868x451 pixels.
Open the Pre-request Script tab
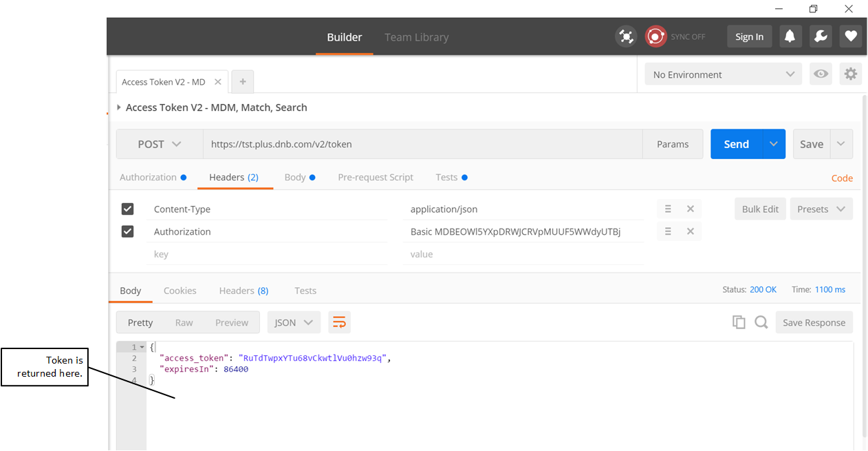click(376, 177)
